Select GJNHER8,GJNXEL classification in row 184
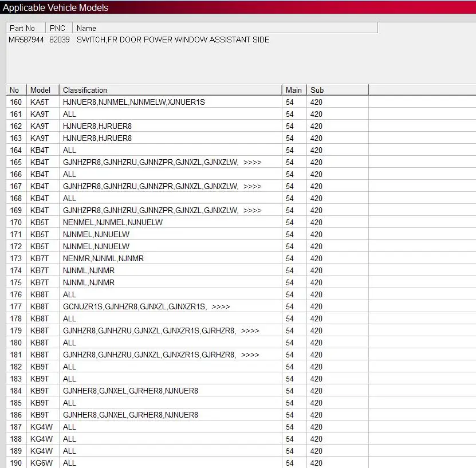Image resolution: width=476 pixels, height=468 pixels. (x=131, y=391)
